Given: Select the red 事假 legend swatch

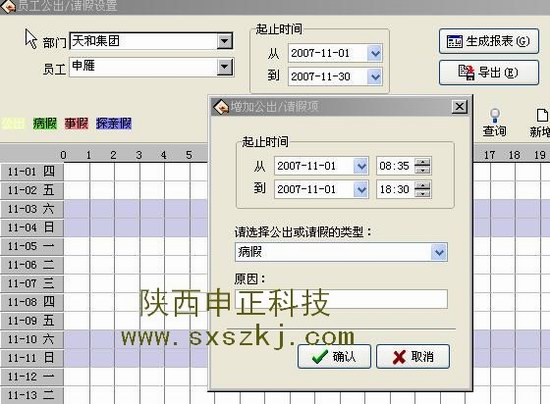Looking at the screenshot, I should pyautogui.click(x=76, y=123).
